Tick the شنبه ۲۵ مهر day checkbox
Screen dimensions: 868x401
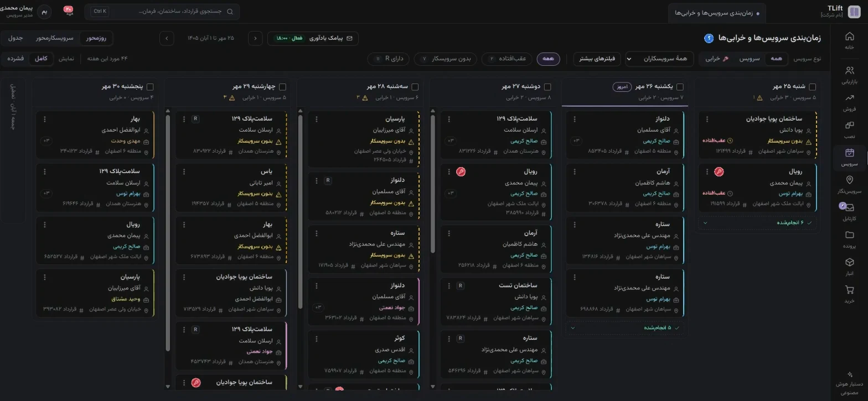812,87
